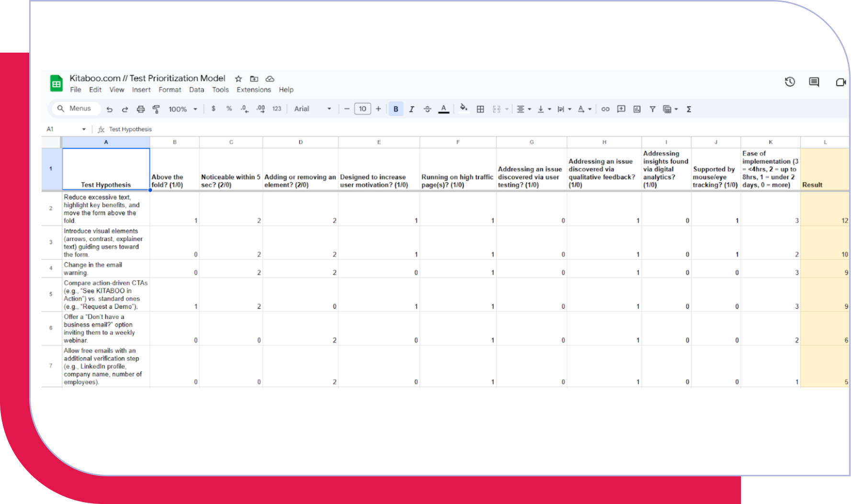This screenshot has width=851, height=504.
Task: Insert a chart
Action: 637,109
